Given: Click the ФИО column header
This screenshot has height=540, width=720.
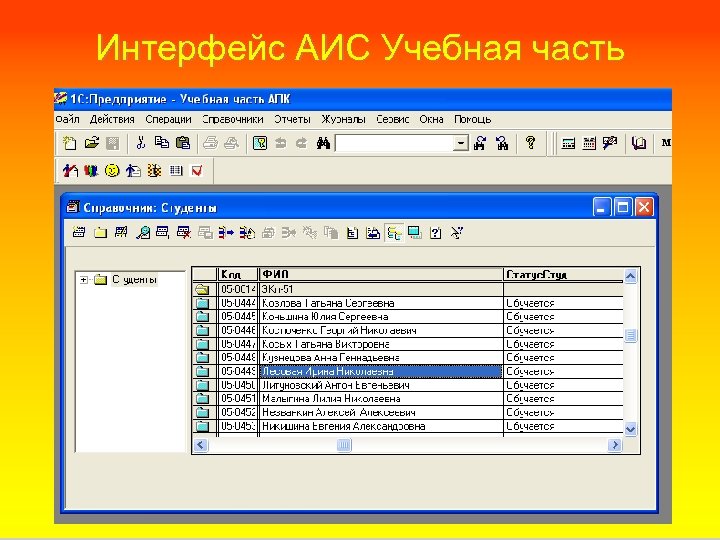Looking at the screenshot, I should click(381, 275).
